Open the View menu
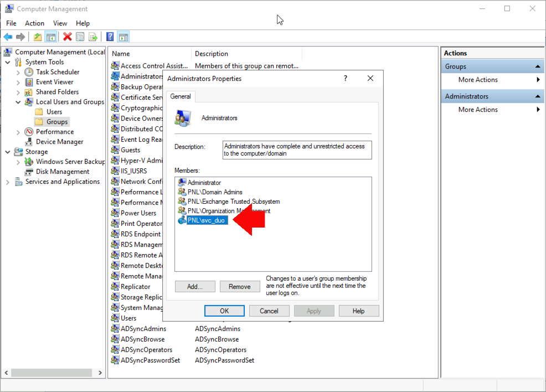This screenshot has height=392, width=546. point(60,23)
